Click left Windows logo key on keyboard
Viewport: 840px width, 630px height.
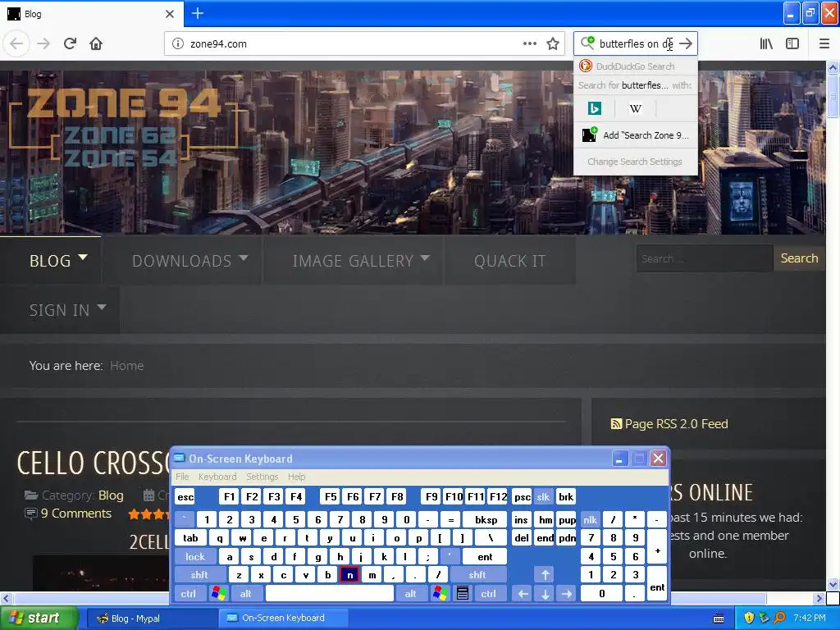click(x=218, y=594)
